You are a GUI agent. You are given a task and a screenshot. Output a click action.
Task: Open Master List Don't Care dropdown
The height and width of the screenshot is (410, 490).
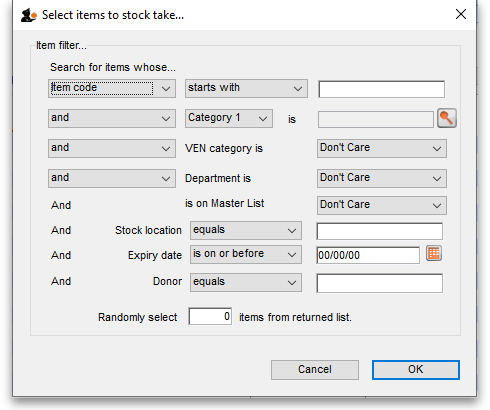[382, 205]
